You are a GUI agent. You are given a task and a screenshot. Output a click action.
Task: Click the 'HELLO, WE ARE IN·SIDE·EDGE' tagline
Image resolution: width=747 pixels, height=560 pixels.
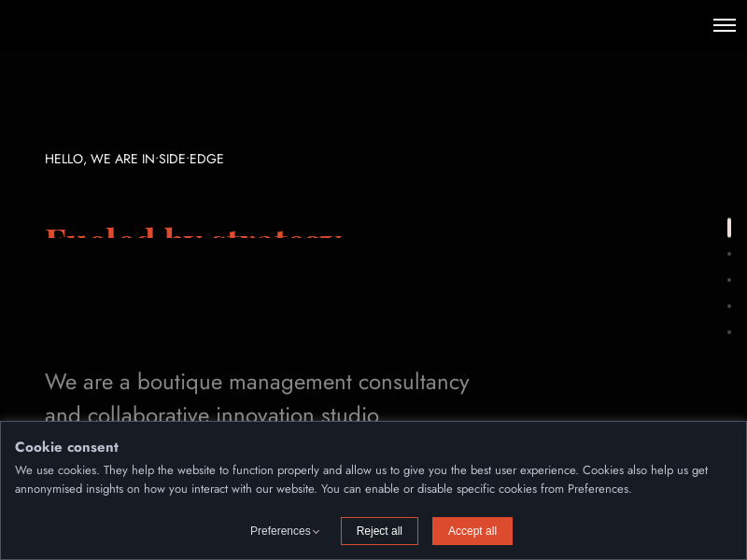[x=134, y=159]
